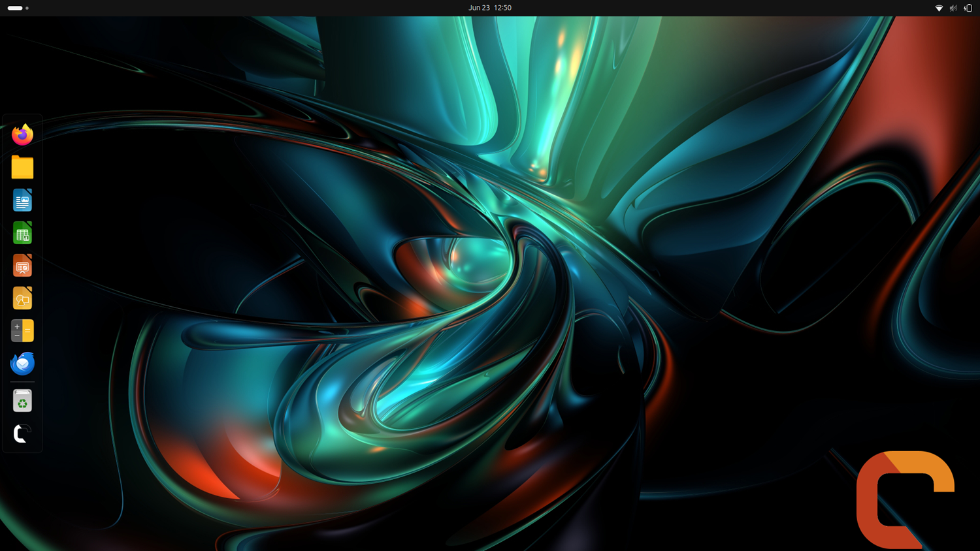Launch Firefox from the dock
Screen dimensions: 980x551
pos(22,134)
